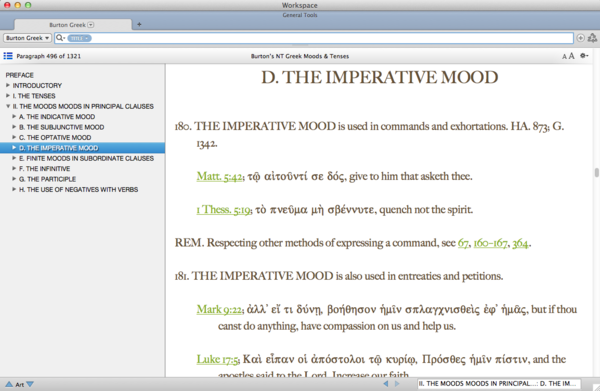
Task: Click the add plus icon beside search field
Action: coord(580,38)
